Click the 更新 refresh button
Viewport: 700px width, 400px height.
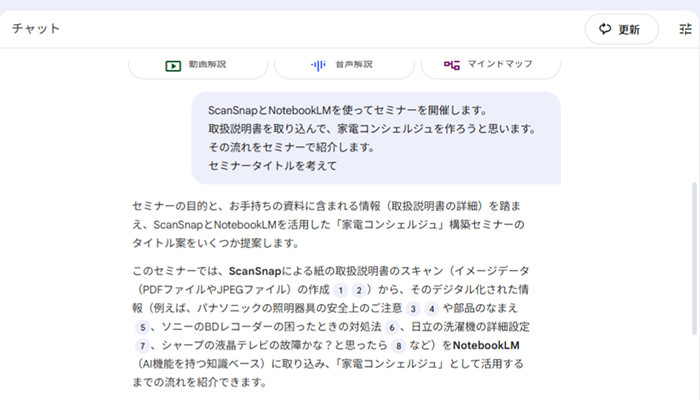pyautogui.click(x=621, y=29)
